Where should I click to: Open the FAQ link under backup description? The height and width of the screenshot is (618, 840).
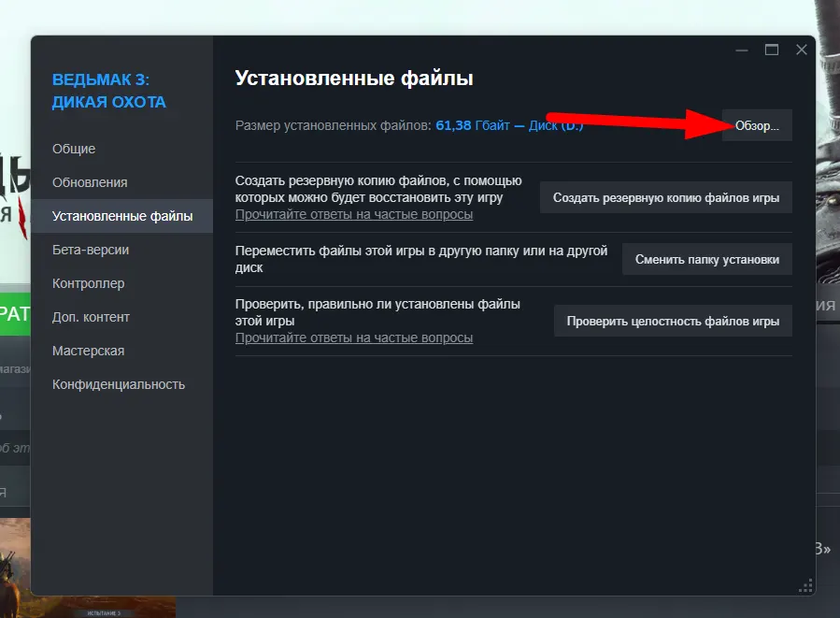tap(354, 214)
